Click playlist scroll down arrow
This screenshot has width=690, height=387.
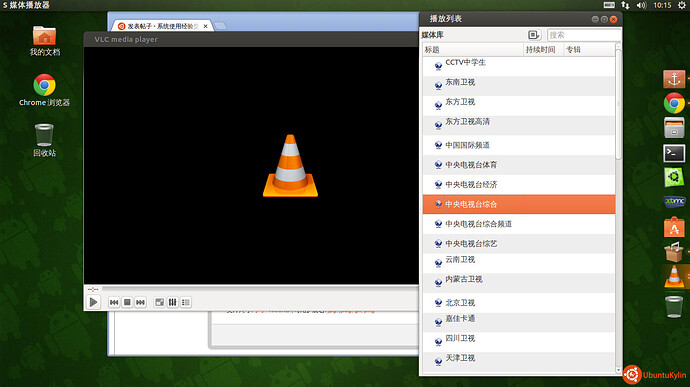tap(618, 370)
